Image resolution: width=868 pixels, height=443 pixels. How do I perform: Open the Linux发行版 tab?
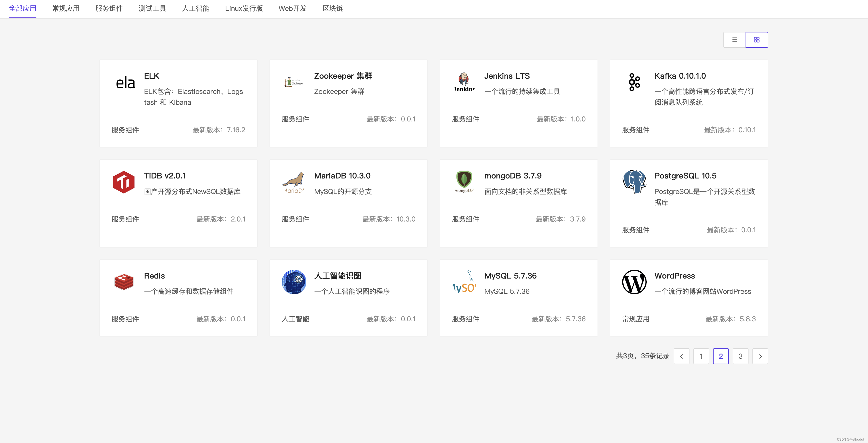tap(244, 8)
